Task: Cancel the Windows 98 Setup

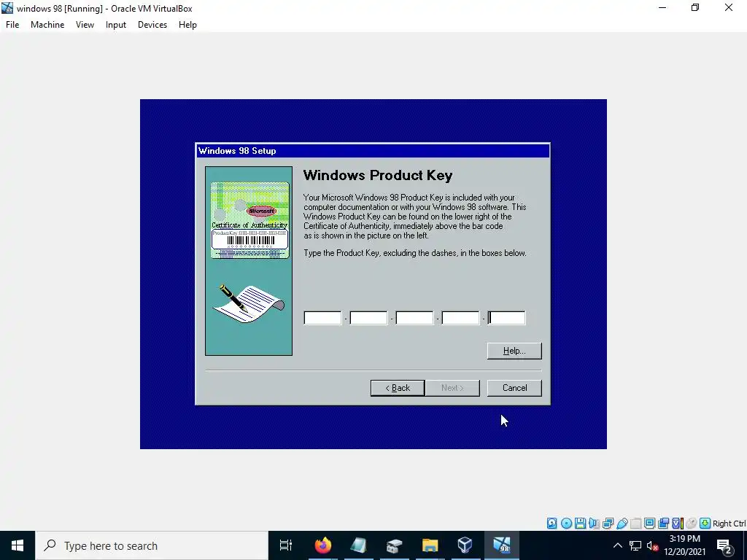Action: (x=514, y=388)
